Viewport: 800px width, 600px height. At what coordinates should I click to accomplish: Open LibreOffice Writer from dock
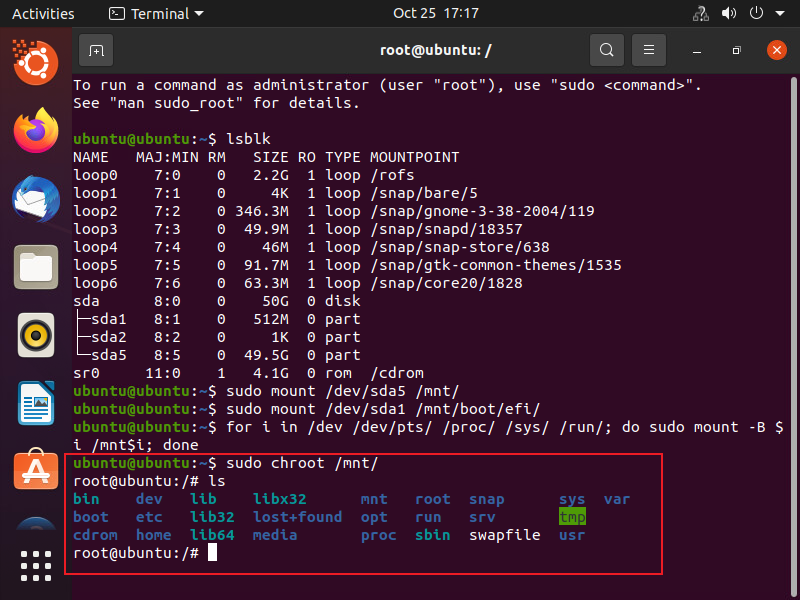[x=36, y=403]
